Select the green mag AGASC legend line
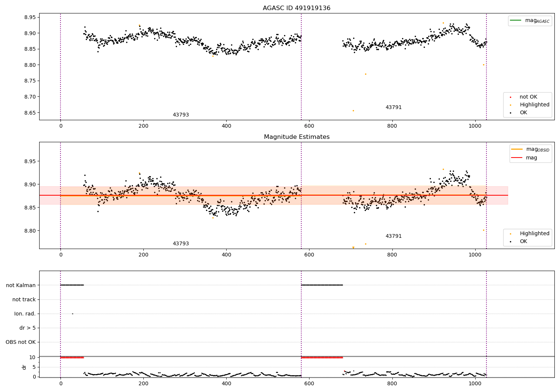Viewport: 560px width, 392px height. pos(516,20)
